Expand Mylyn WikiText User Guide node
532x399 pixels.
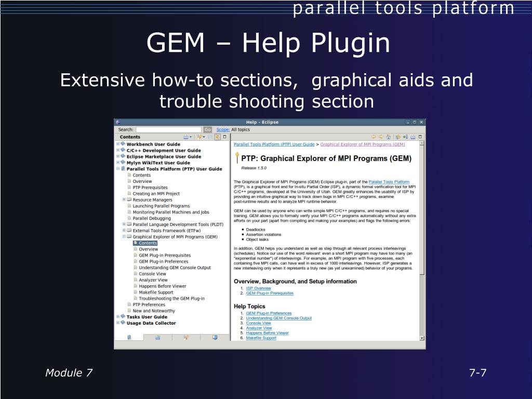click(x=118, y=162)
